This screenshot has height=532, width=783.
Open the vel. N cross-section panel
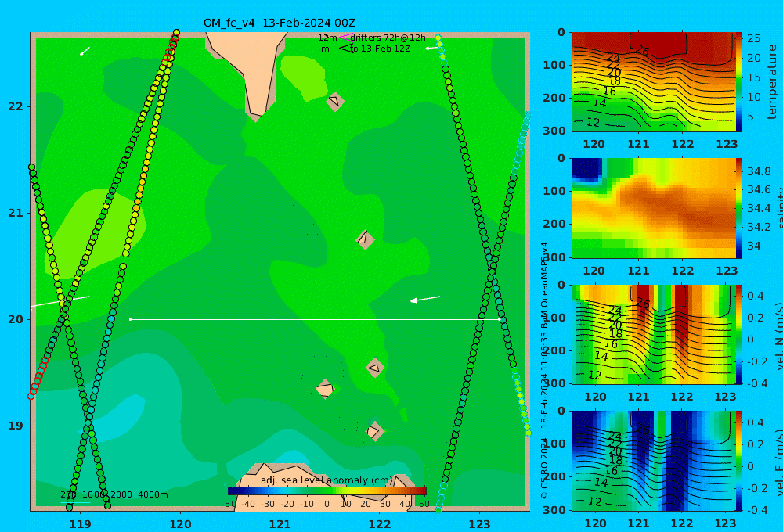click(653, 334)
